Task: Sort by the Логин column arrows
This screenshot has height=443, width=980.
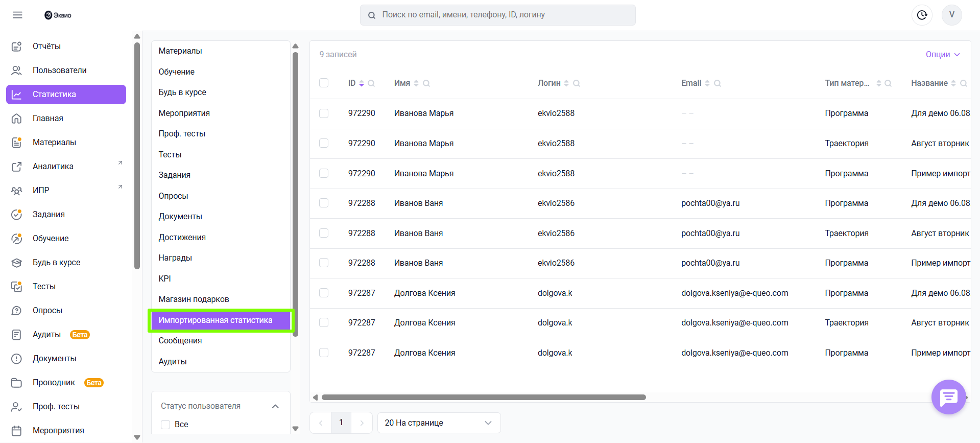Action: (566, 83)
